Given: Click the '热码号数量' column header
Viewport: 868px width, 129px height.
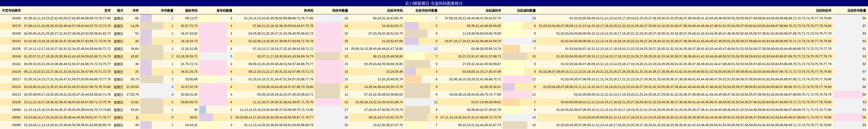Looking at the screenshot, I should (340, 11).
